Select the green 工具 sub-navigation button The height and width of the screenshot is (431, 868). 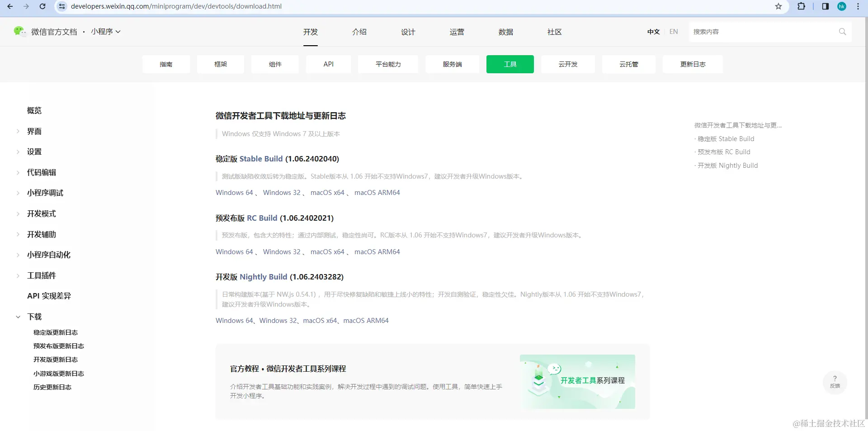510,64
